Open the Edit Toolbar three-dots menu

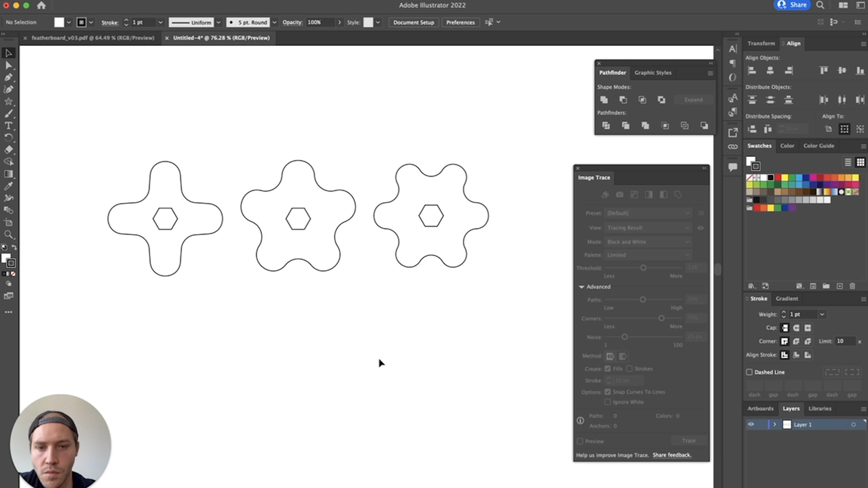[8, 312]
